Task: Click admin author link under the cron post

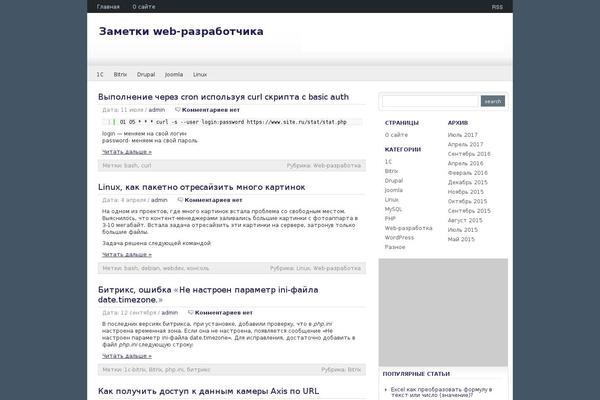Action: [x=157, y=110]
